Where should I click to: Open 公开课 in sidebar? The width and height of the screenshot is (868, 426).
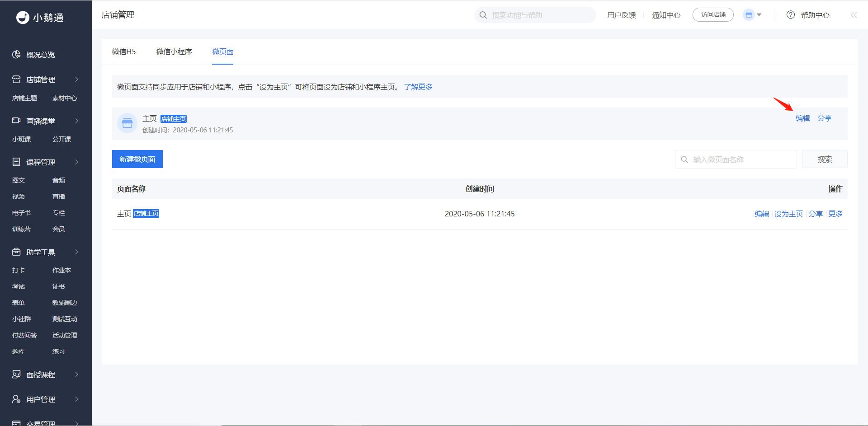61,139
